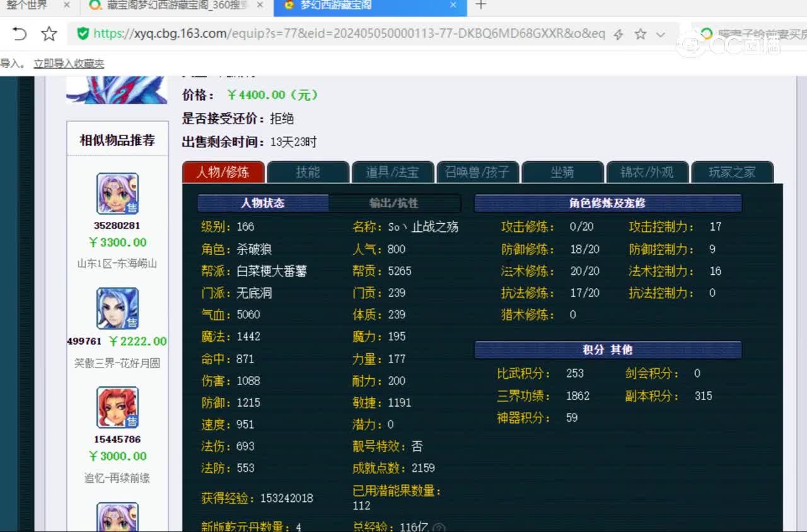The height and width of the screenshot is (532, 807).
Task: Click the 相似物品推荐 sidebar heading
Action: [117, 140]
